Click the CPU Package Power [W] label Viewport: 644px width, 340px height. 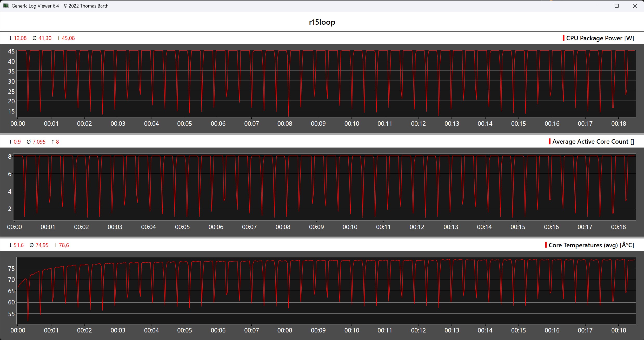pyautogui.click(x=600, y=38)
